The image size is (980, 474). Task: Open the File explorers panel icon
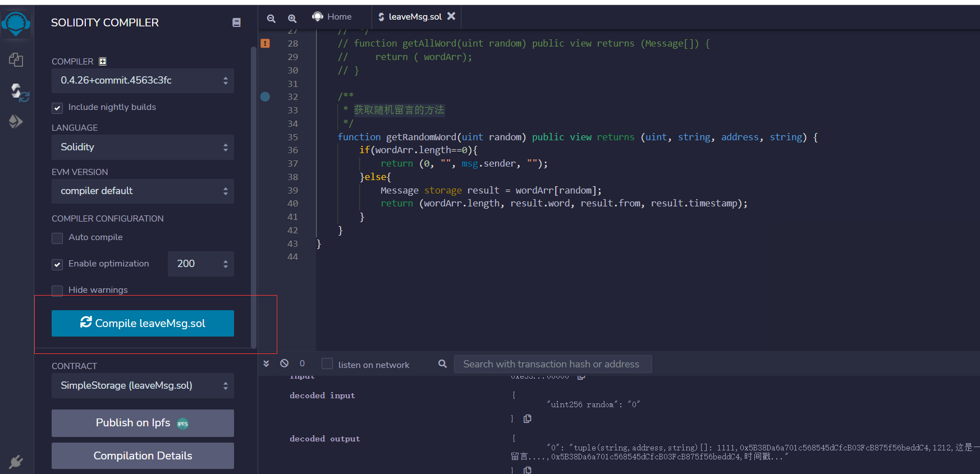pos(16,59)
